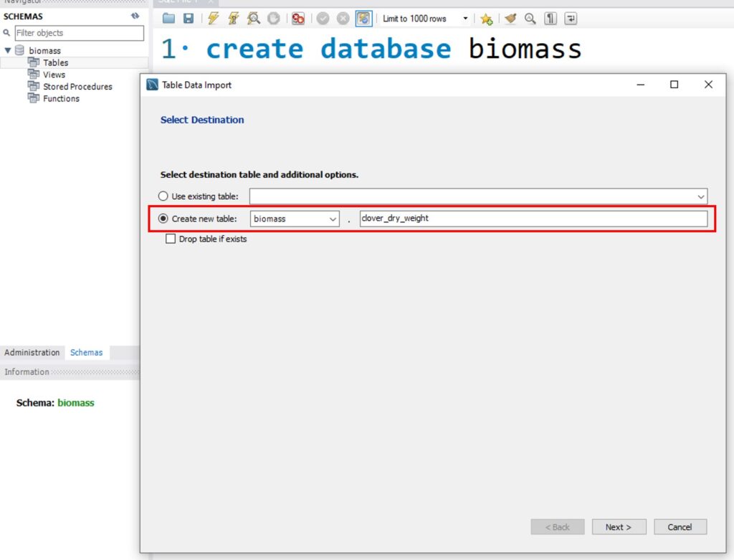Screen dimensions: 734x560
Task: Click the clover_dry_weight table name field
Action: (x=533, y=219)
